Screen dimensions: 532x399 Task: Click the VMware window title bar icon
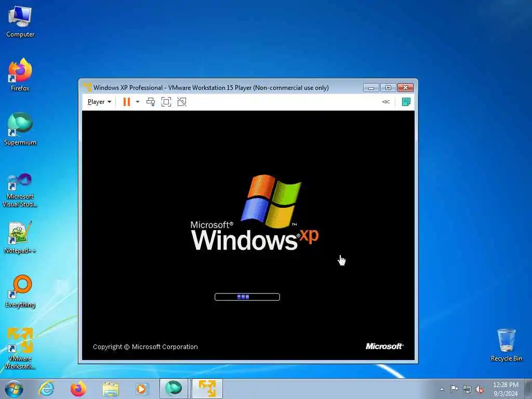click(x=87, y=87)
